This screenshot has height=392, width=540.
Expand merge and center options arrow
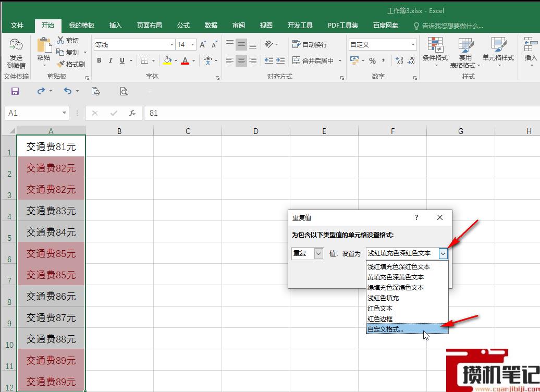click(x=340, y=60)
